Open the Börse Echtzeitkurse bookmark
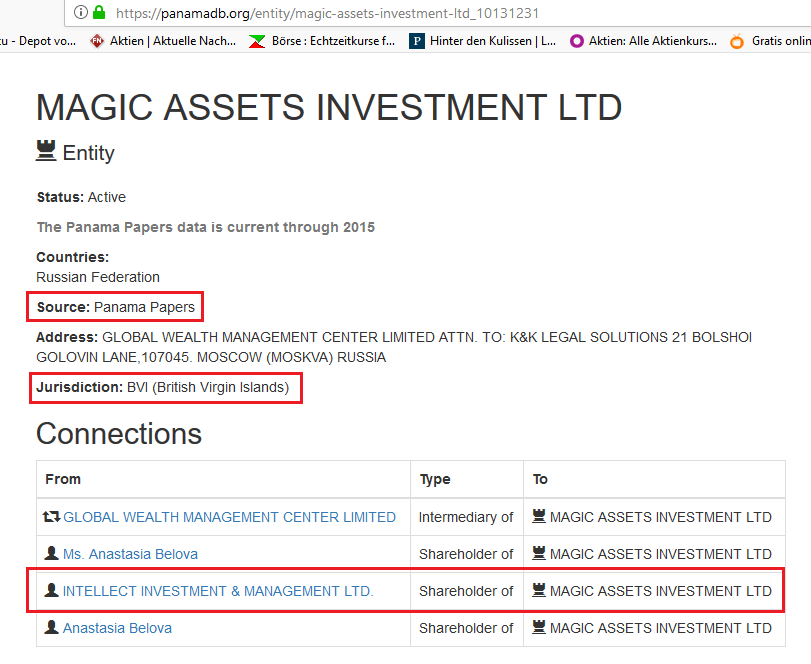The height and width of the screenshot is (664, 811). tap(322, 41)
